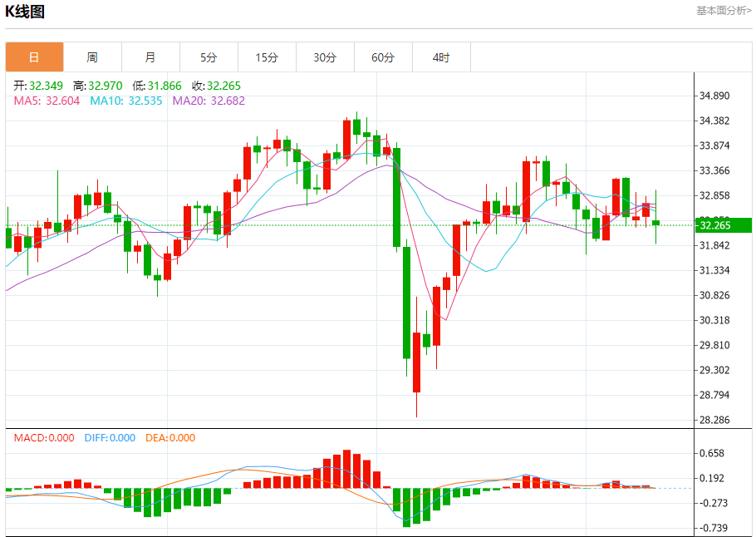Viewport: 756px width, 537px height.
Task: Click the MA5 indicator label
Action: (x=47, y=101)
